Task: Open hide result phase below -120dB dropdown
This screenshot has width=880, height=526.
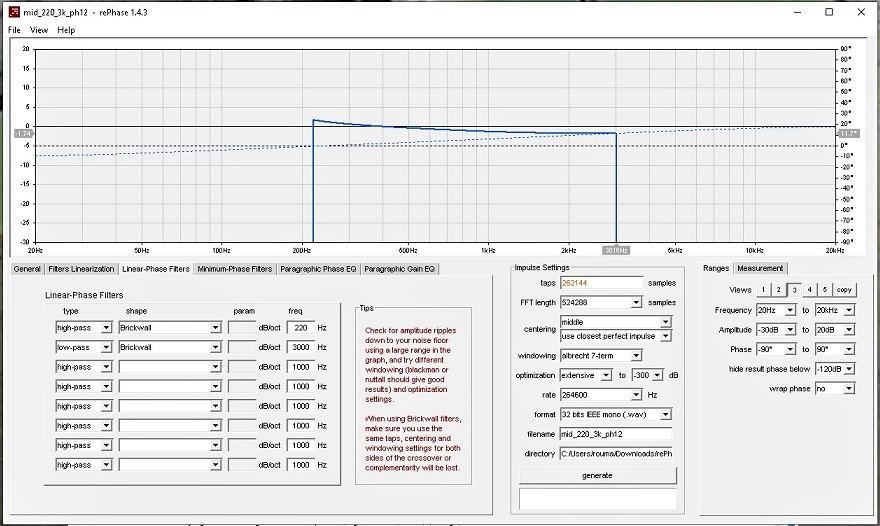Action: (849, 369)
